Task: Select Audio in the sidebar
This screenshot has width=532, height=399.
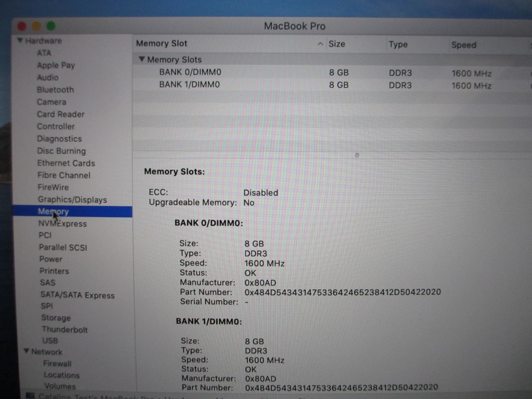Action: (47, 78)
